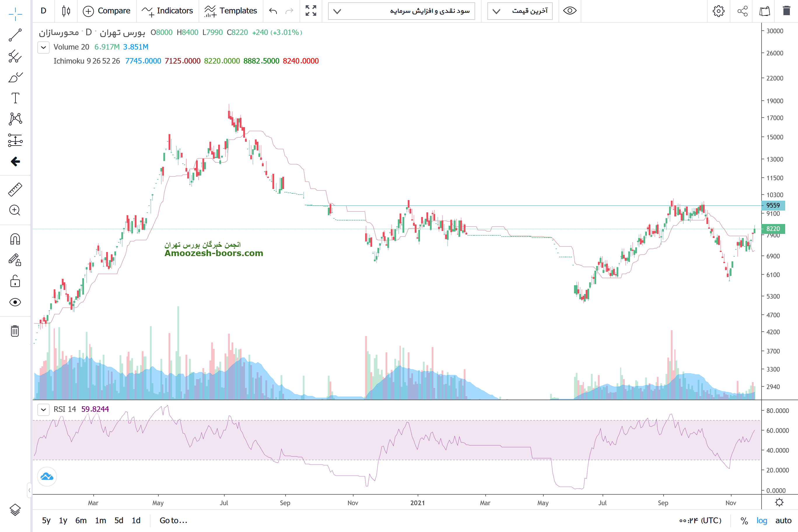Open chart settings gear icon
The height and width of the screenshot is (532, 798).
click(x=718, y=11)
